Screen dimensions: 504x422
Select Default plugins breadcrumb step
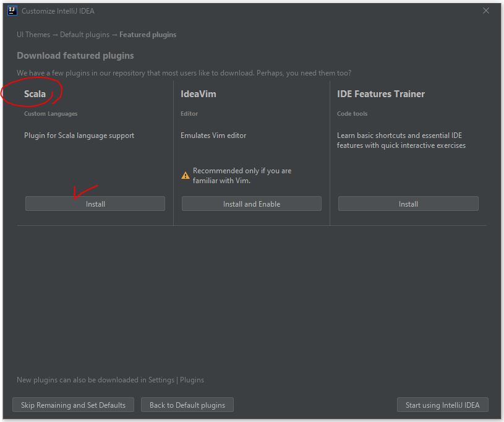(85, 35)
